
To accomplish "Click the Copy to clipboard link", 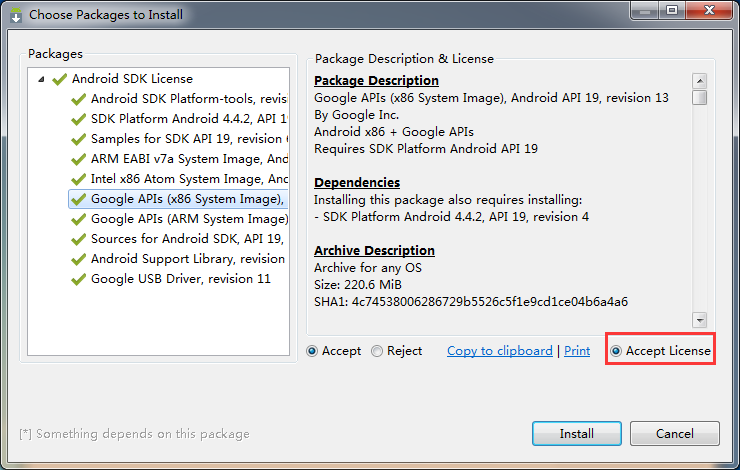I will [x=499, y=351].
